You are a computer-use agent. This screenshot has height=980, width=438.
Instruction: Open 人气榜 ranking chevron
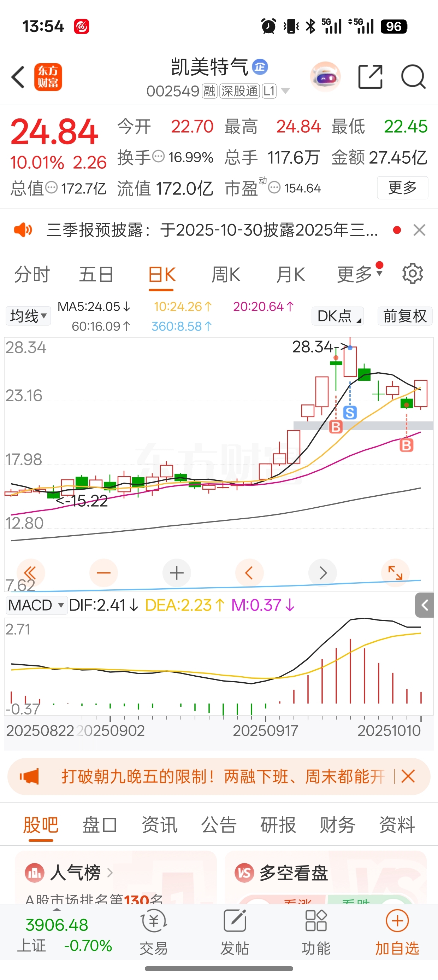110,872
